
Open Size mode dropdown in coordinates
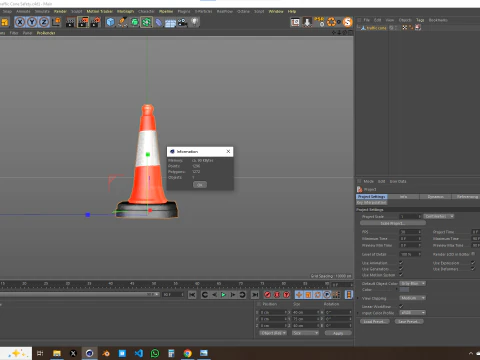click(305, 333)
